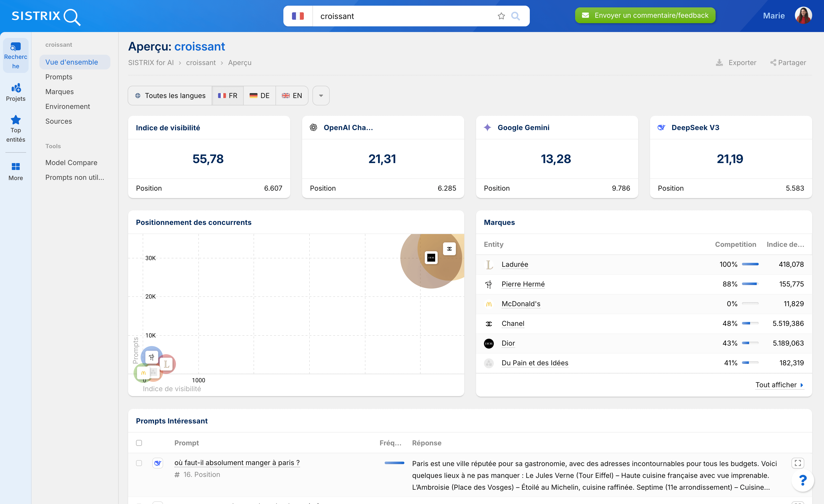
Task: Go to Sources menu entry
Action: click(x=59, y=121)
